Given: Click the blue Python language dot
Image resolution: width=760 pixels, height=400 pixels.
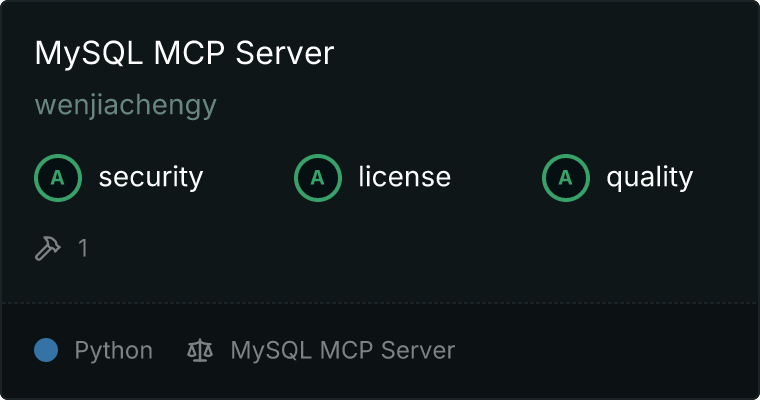Looking at the screenshot, I should [46, 350].
